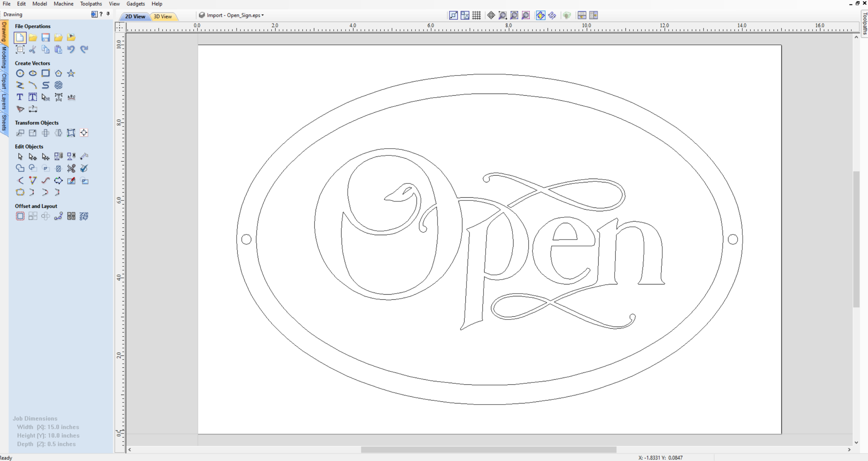The image size is (868, 461).
Task: Select the Create Text tool
Action: pos(20,97)
